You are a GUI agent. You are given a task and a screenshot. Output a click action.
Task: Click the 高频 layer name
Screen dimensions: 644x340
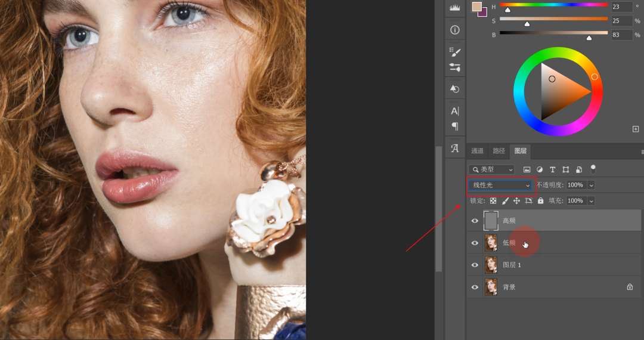point(509,221)
